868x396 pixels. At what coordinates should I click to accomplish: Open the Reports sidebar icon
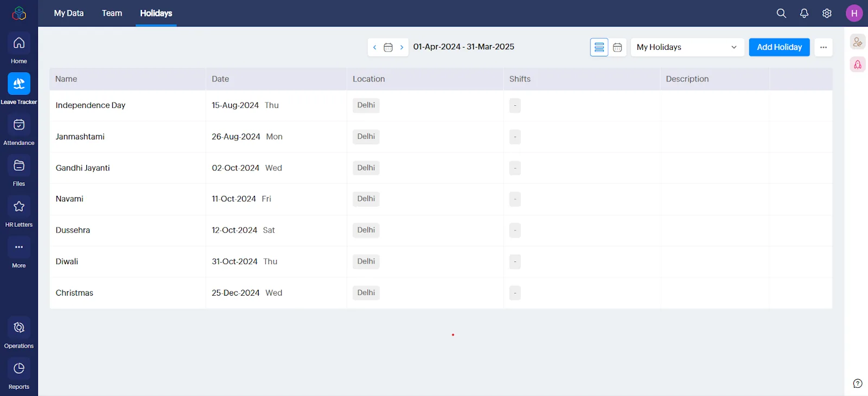point(19,368)
